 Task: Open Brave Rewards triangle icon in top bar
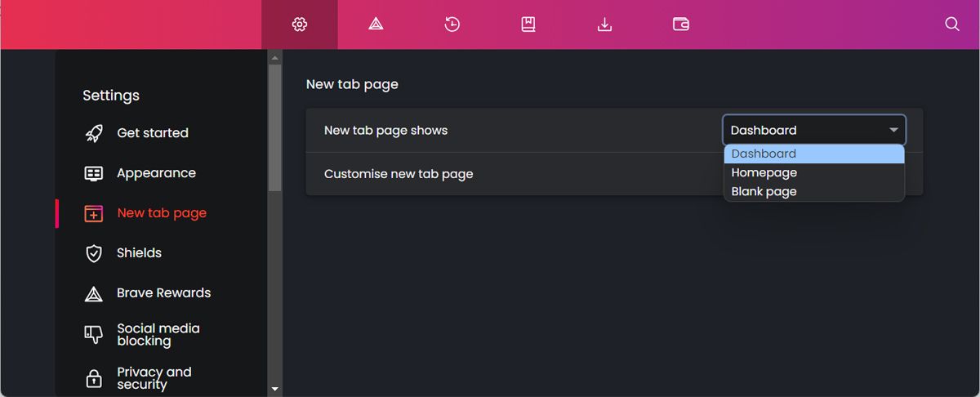click(376, 25)
